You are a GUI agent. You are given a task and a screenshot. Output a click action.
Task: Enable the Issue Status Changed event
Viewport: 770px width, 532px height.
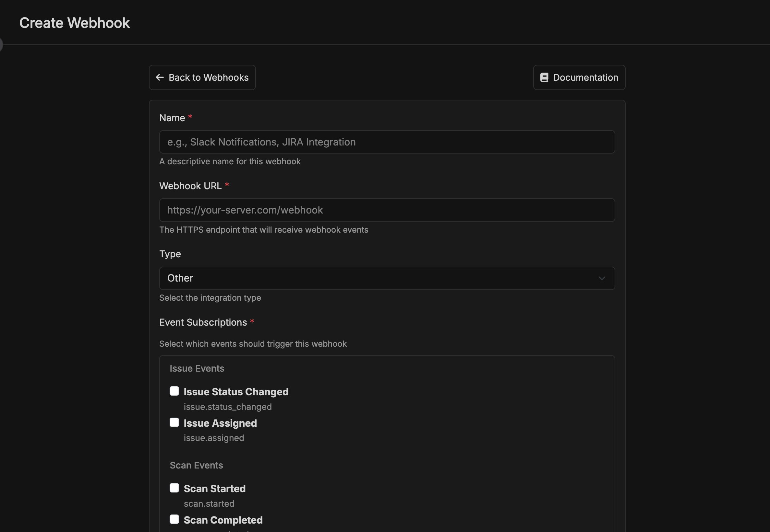tap(174, 391)
